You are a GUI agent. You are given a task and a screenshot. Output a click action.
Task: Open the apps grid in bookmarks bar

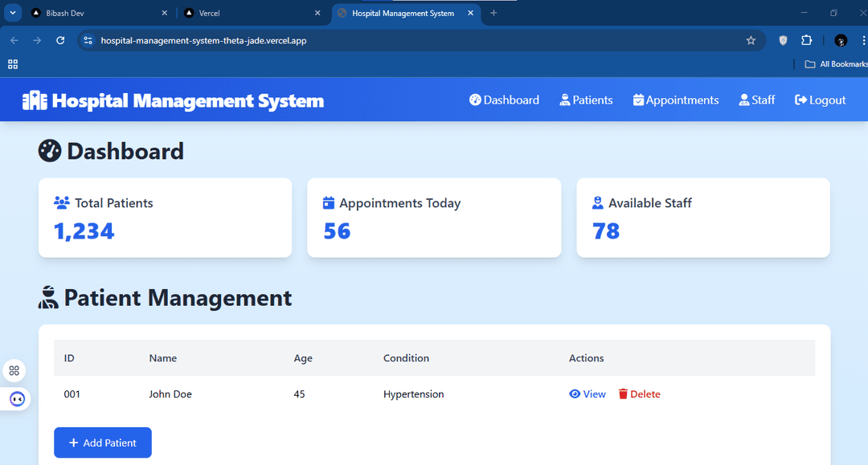13,64
